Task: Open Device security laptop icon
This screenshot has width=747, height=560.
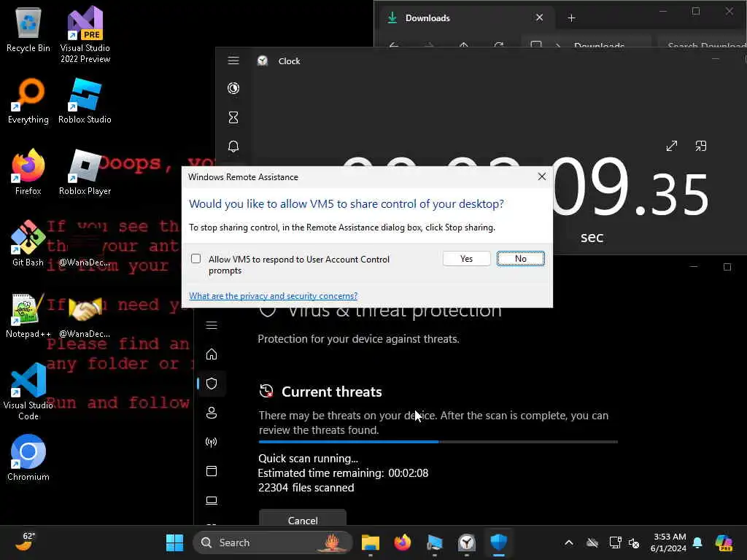Action: [212, 500]
